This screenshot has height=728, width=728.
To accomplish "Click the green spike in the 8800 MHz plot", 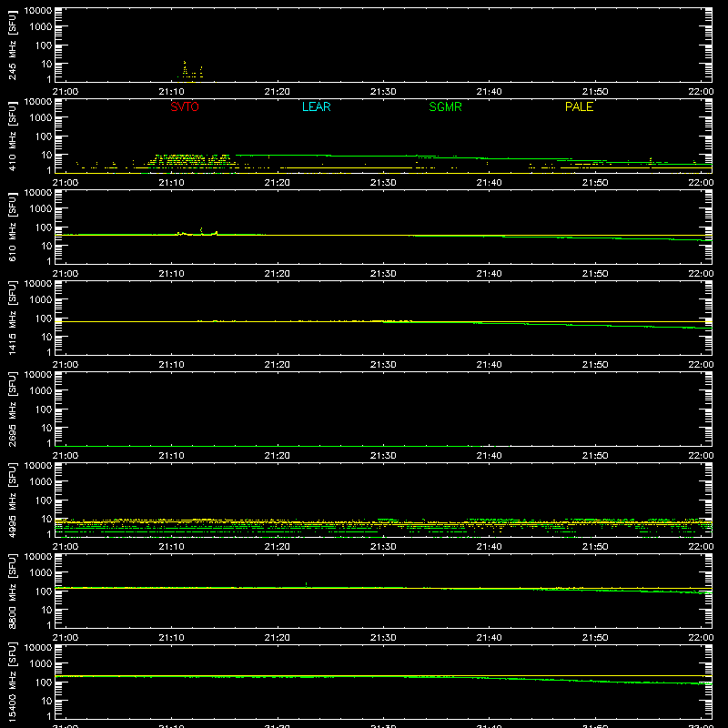I will point(306,584).
